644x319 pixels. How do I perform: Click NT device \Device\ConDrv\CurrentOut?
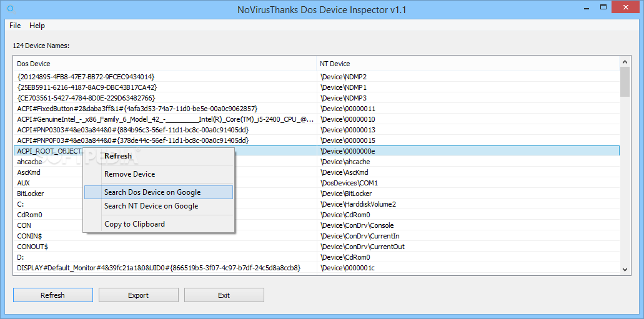[x=362, y=247]
